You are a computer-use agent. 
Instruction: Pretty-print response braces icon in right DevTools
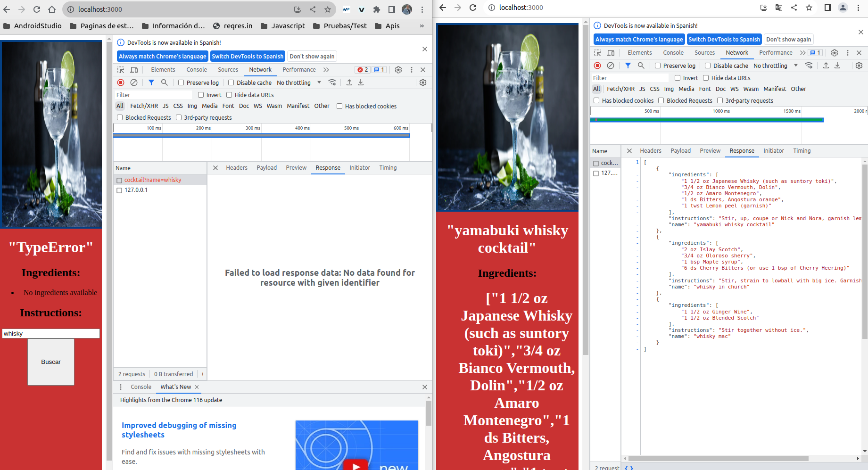(629, 467)
